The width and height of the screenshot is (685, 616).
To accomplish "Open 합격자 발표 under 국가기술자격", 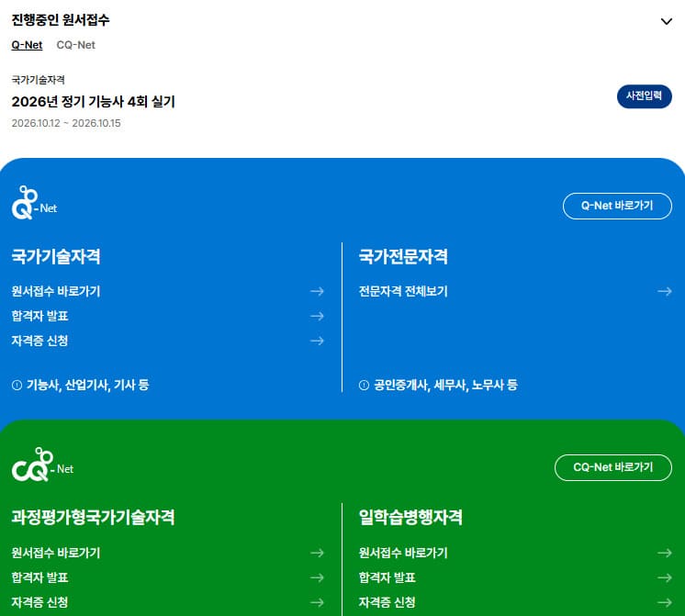I will (39, 316).
